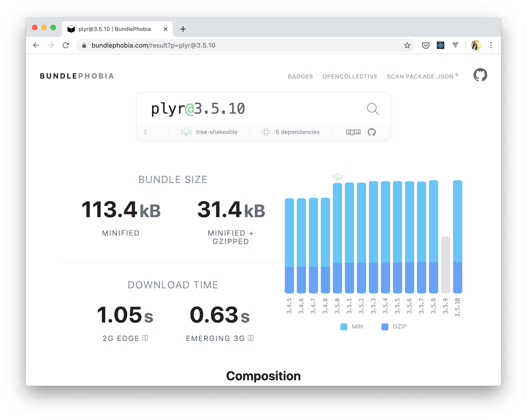
Task: Click the 3.5.3 version bar
Action: (373, 237)
